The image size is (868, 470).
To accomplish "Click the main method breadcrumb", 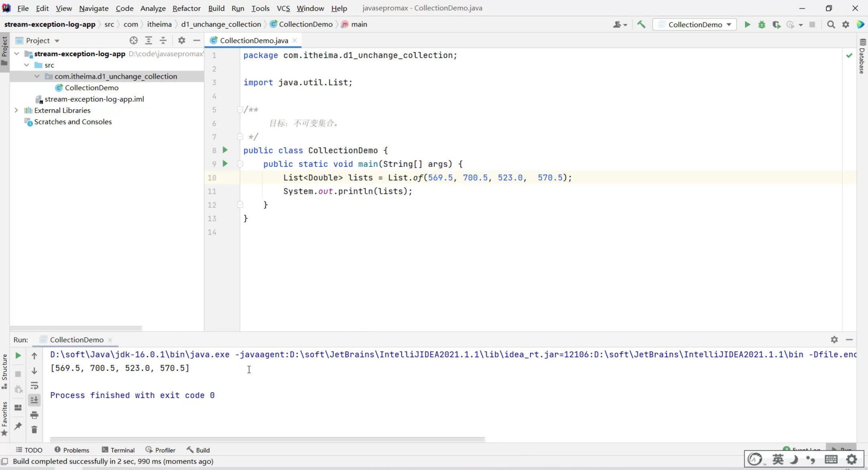I will point(359,24).
